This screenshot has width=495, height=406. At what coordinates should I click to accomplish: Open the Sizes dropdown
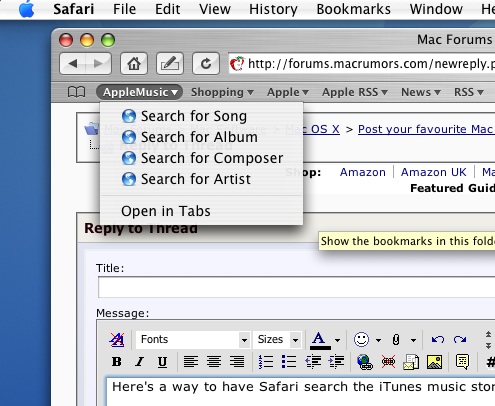click(277, 340)
